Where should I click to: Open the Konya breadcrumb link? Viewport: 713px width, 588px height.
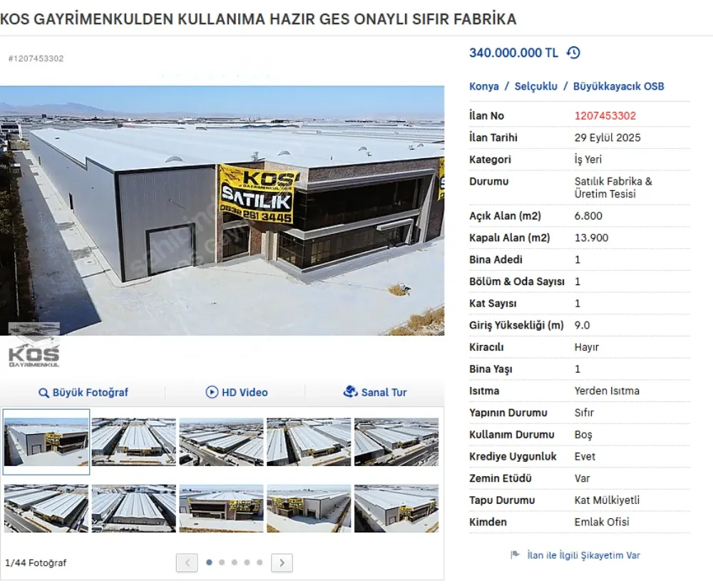coord(484,86)
